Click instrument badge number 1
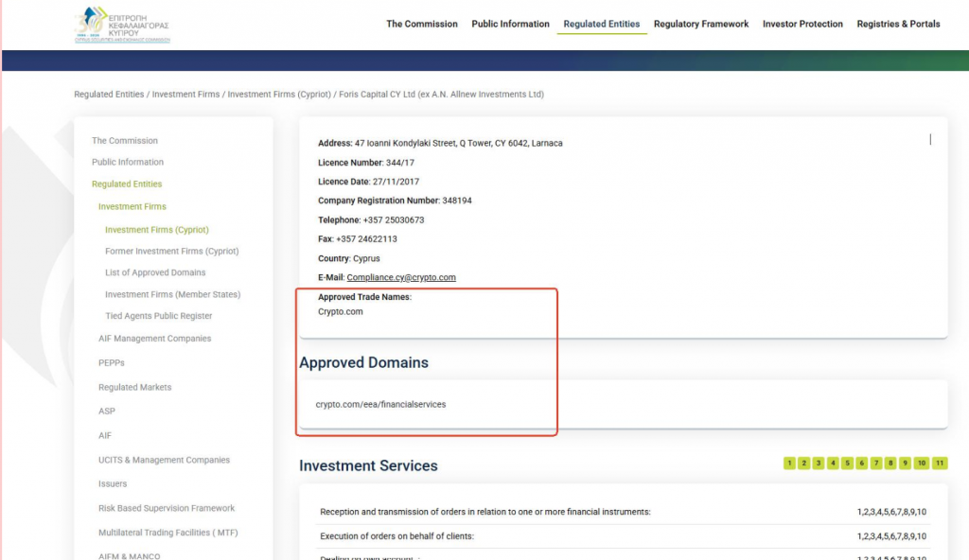This screenshot has height=560, width=969. [x=789, y=463]
